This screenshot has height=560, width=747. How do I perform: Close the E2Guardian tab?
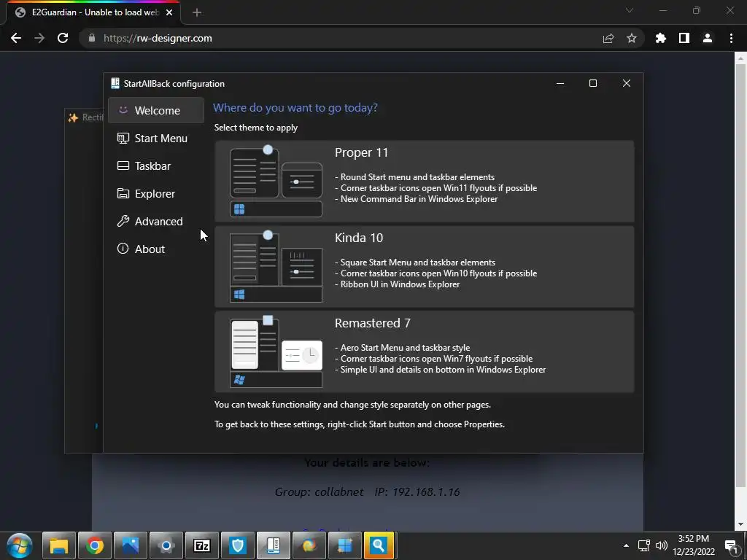click(x=169, y=12)
